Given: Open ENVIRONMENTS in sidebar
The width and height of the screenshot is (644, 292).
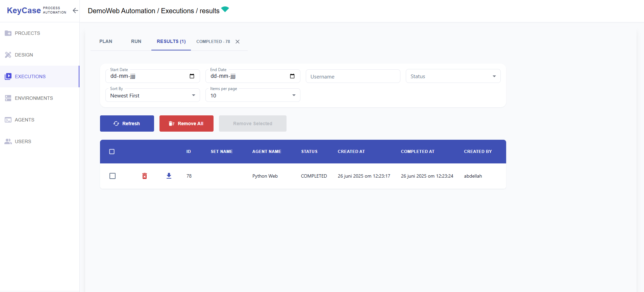Looking at the screenshot, I should (x=40, y=98).
